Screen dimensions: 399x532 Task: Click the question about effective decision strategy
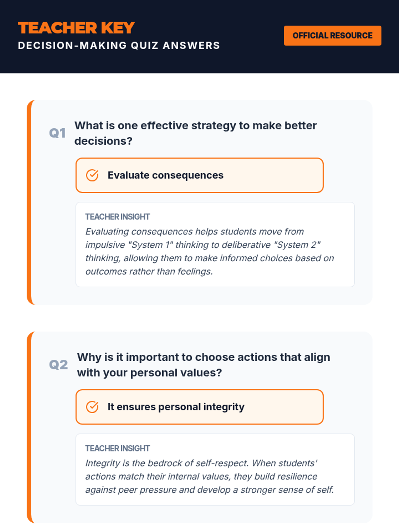coord(195,126)
